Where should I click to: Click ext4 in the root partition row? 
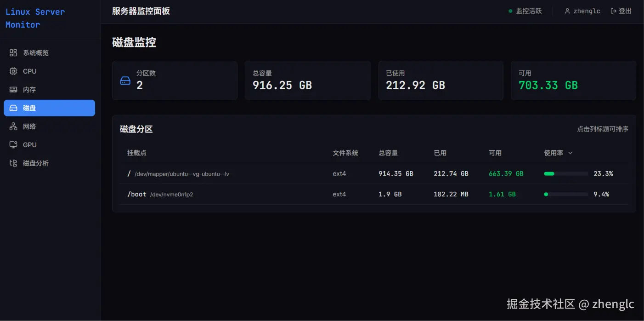click(339, 174)
